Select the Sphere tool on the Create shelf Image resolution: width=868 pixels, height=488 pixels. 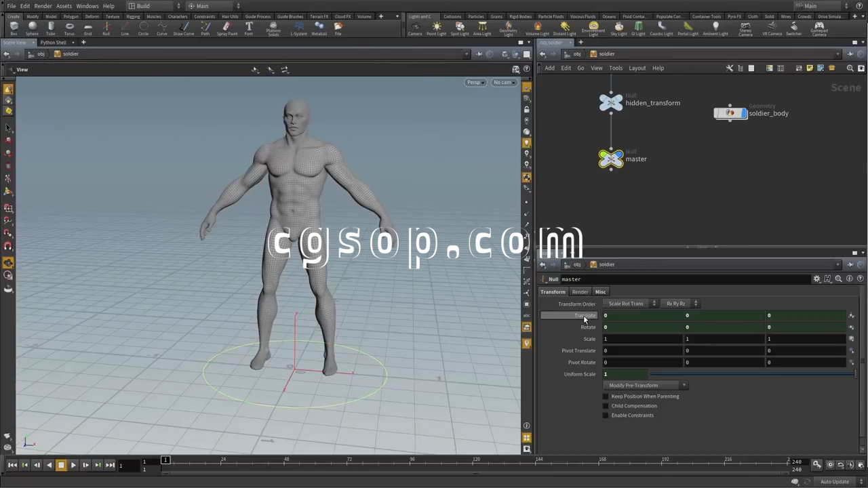[32, 28]
